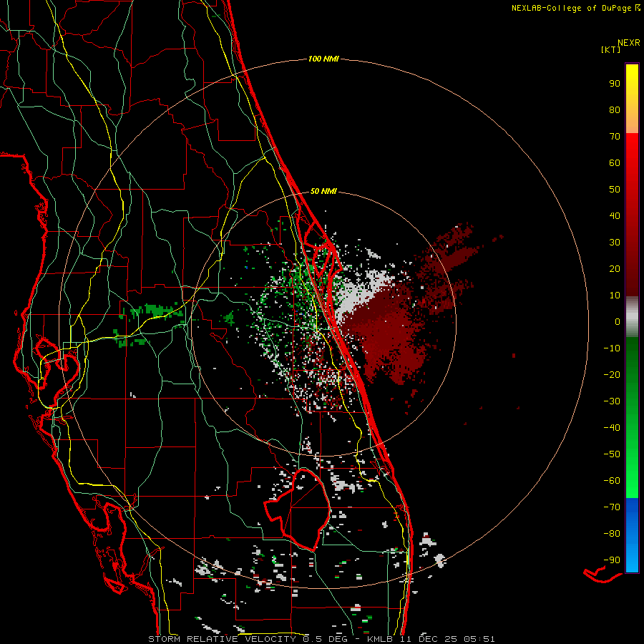Select the -50 knot color scale label
This screenshot has width=644, height=644.
point(612,454)
